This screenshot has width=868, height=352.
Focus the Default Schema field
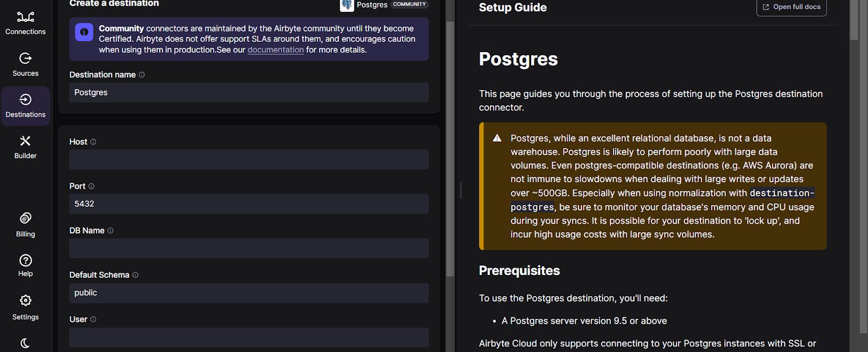249,293
